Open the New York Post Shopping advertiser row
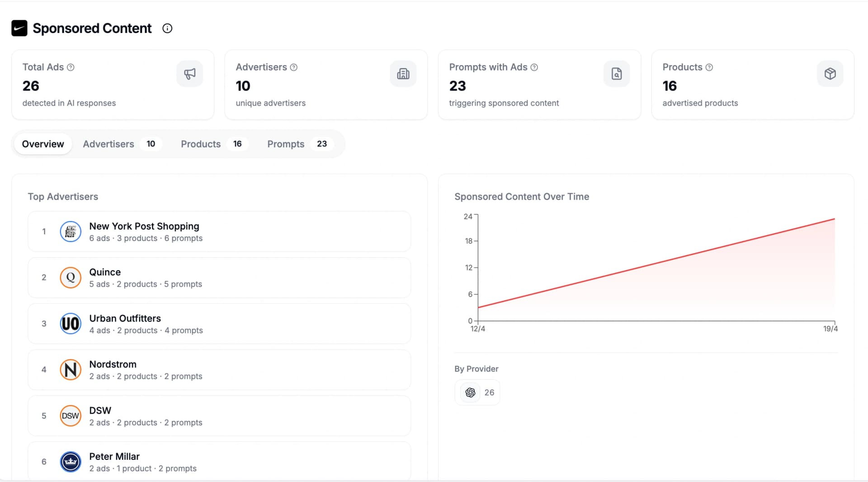Screen dimensions: 868x482 click(x=219, y=232)
